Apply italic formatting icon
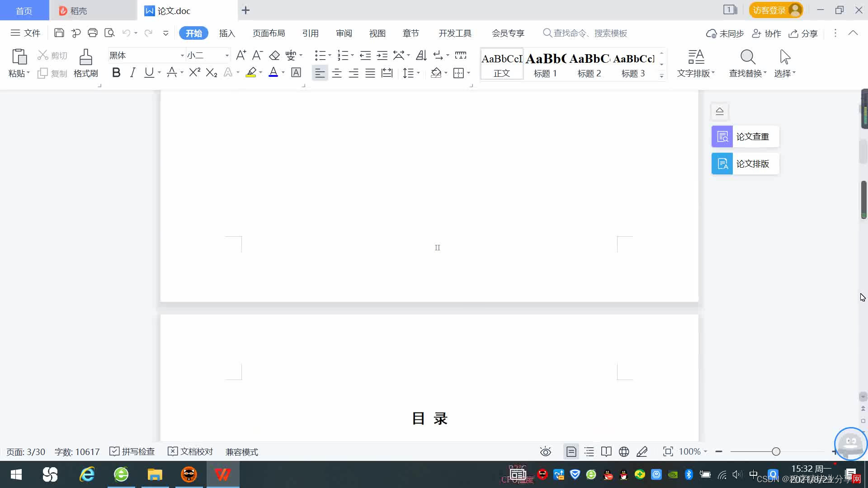This screenshot has height=488, width=868. (132, 72)
